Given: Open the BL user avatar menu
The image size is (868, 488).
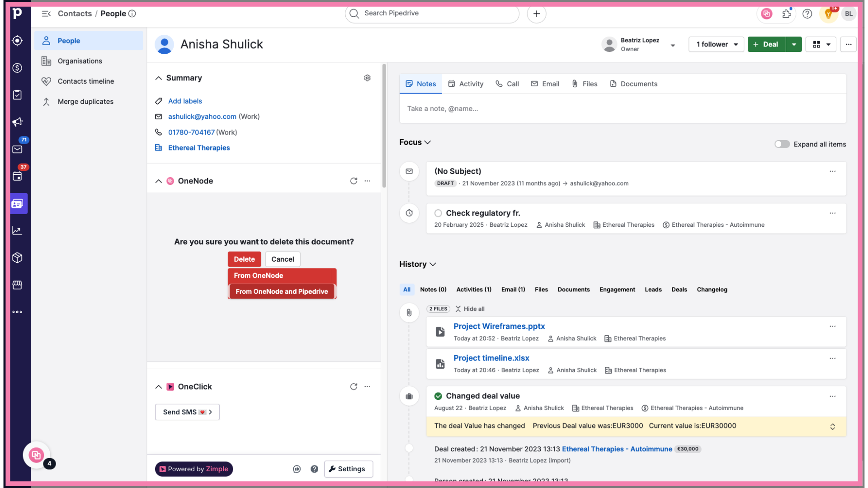Looking at the screenshot, I should (x=849, y=14).
